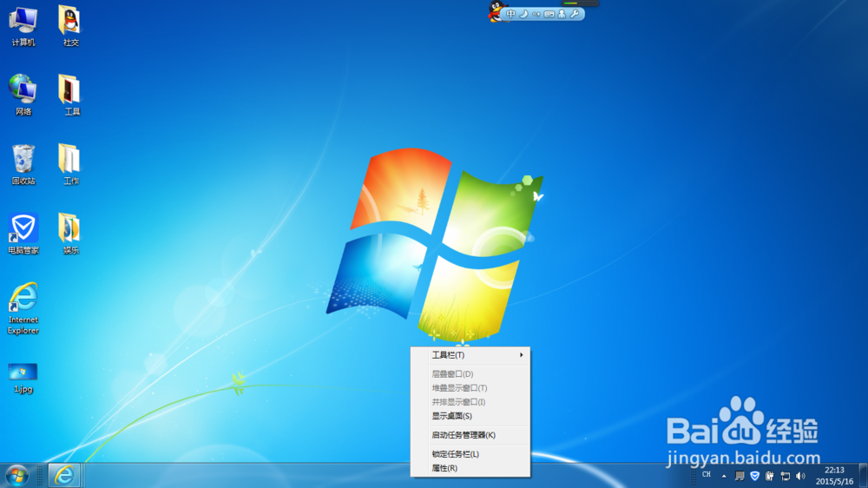Expand the 工具栏(T) submenu
868x488 pixels.
470,355
